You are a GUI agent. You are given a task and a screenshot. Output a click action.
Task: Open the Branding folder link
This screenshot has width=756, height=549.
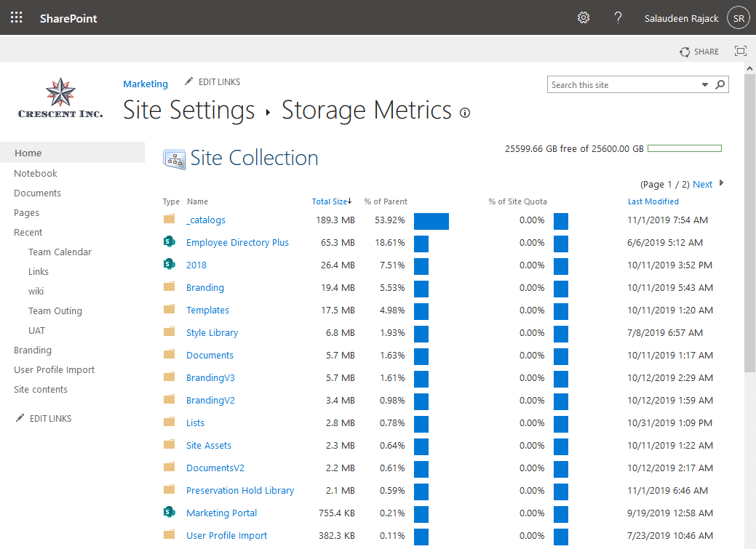click(205, 287)
